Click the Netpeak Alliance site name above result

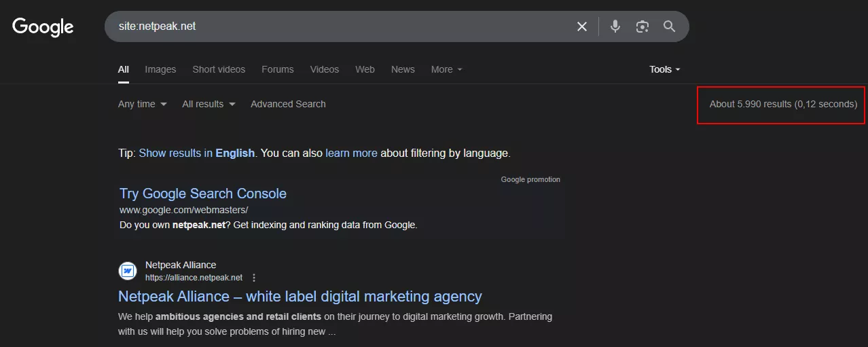pyautogui.click(x=181, y=265)
